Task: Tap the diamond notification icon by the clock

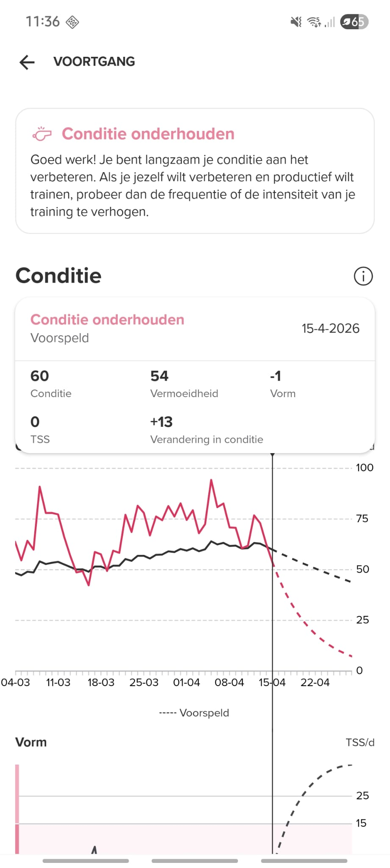Action: (x=72, y=22)
